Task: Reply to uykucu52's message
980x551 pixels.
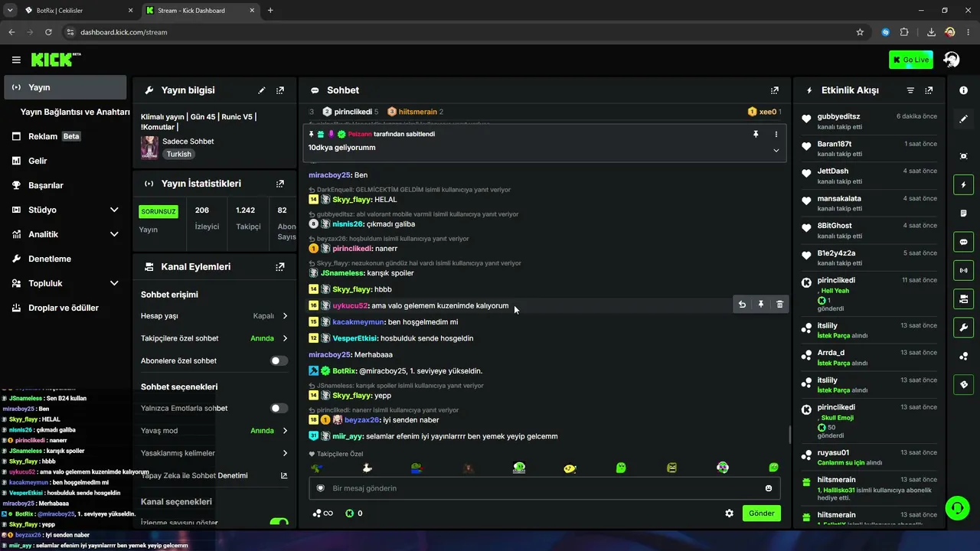Action: coord(742,305)
